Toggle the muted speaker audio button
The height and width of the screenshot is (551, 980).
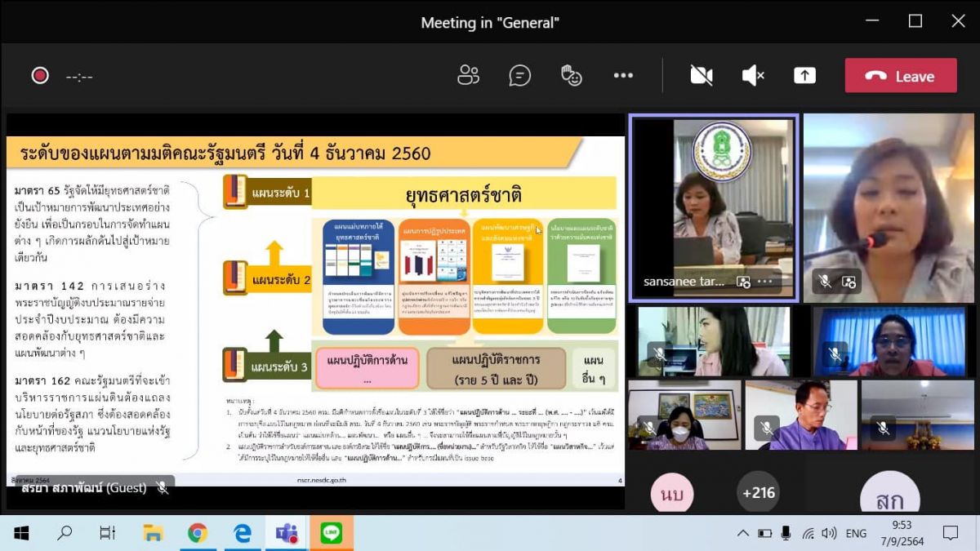pos(752,76)
